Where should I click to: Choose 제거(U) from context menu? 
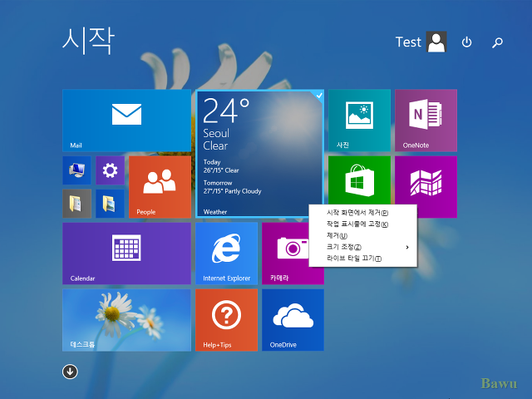tap(362, 235)
